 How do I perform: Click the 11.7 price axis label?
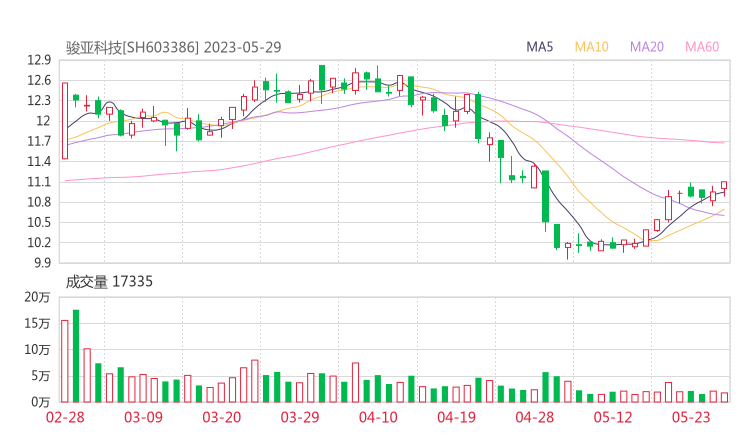click(x=39, y=141)
